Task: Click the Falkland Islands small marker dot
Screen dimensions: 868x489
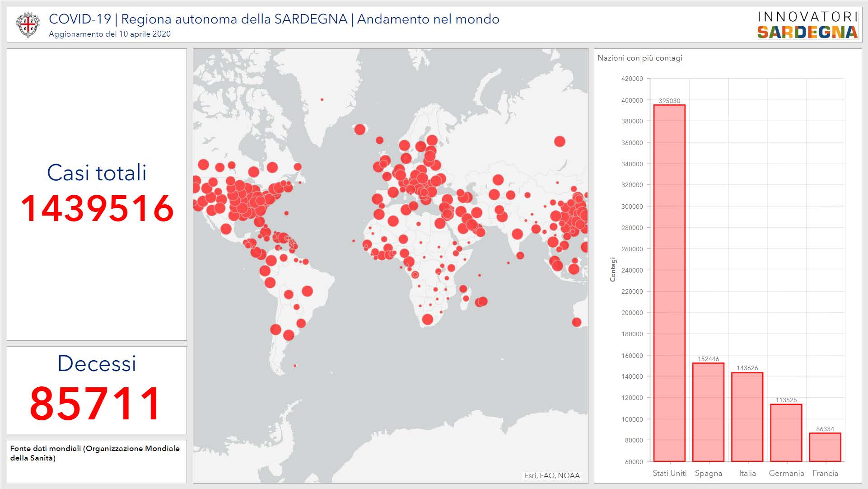Action: point(295,366)
